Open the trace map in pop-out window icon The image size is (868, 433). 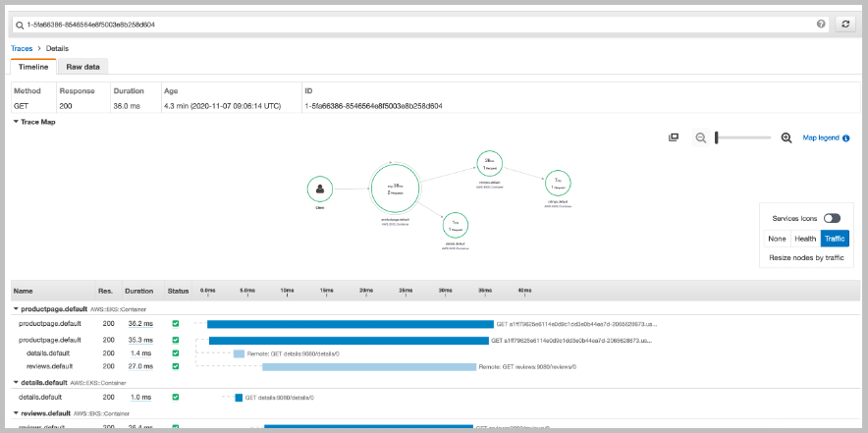674,137
